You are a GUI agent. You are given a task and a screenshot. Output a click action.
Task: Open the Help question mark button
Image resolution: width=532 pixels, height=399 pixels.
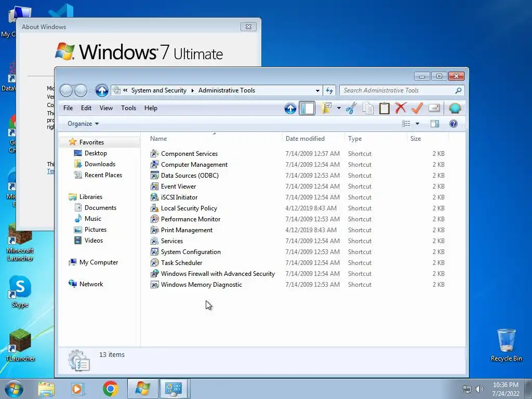[453, 124]
